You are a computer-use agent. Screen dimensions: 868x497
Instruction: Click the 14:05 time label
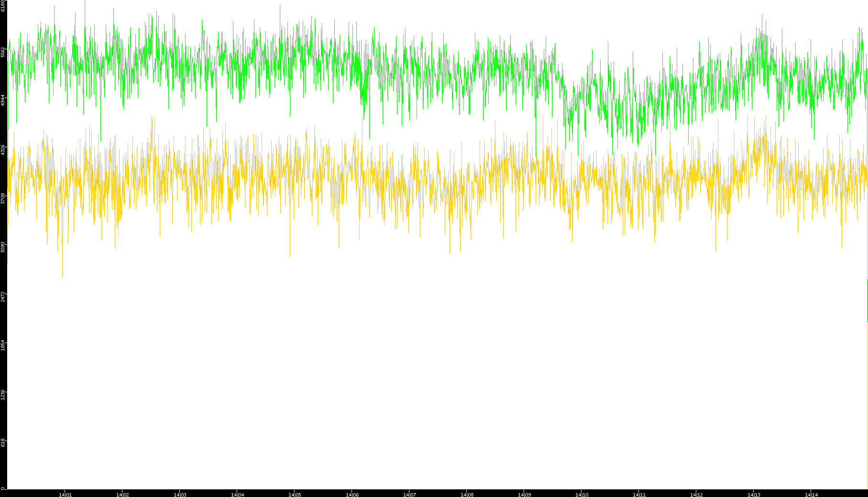[295, 495]
